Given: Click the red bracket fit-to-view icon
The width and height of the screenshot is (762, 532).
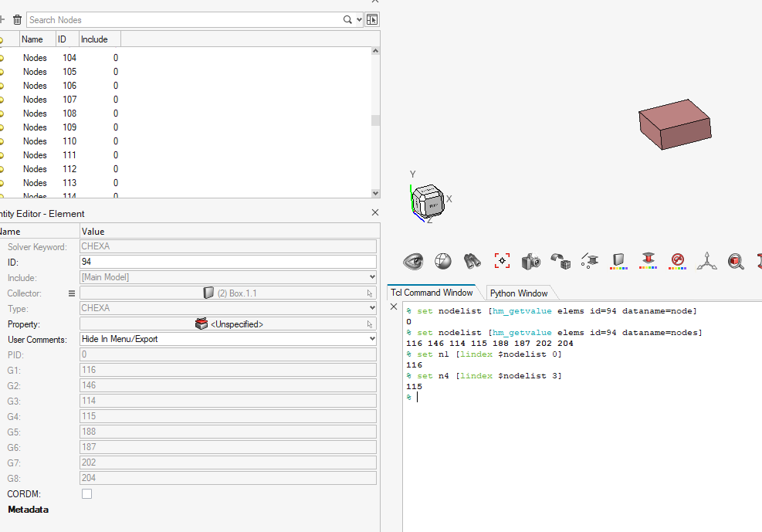Looking at the screenshot, I should [x=502, y=261].
